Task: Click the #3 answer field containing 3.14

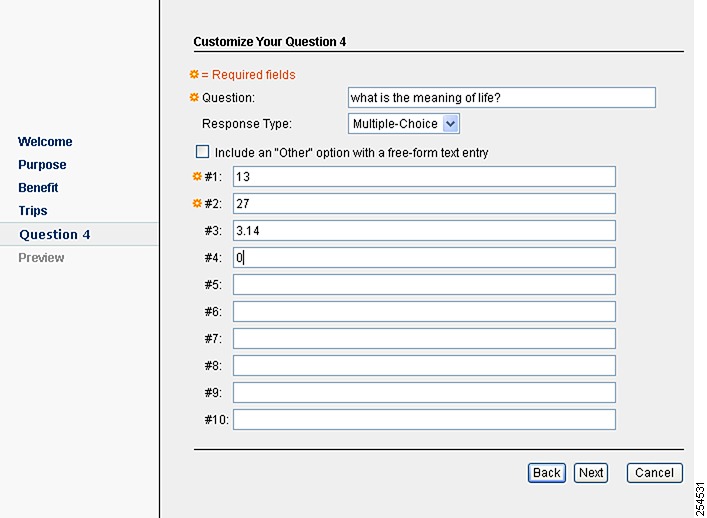Action: 424,230
